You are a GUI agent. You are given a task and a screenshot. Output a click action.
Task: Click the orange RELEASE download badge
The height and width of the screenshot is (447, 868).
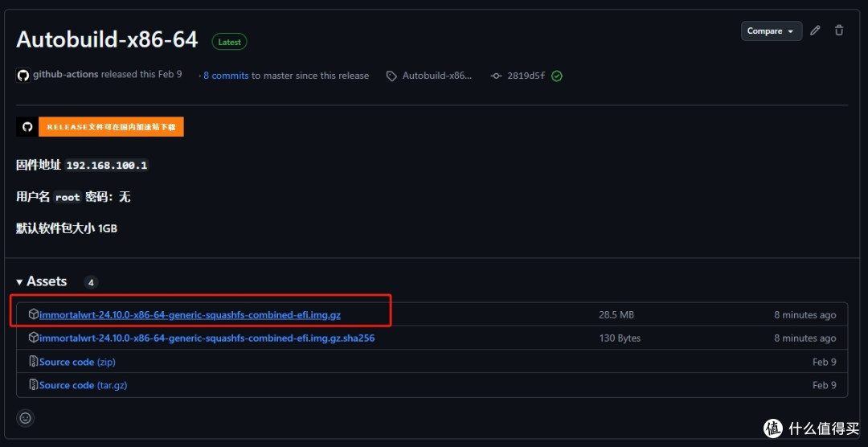pyautogui.click(x=111, y=127)
